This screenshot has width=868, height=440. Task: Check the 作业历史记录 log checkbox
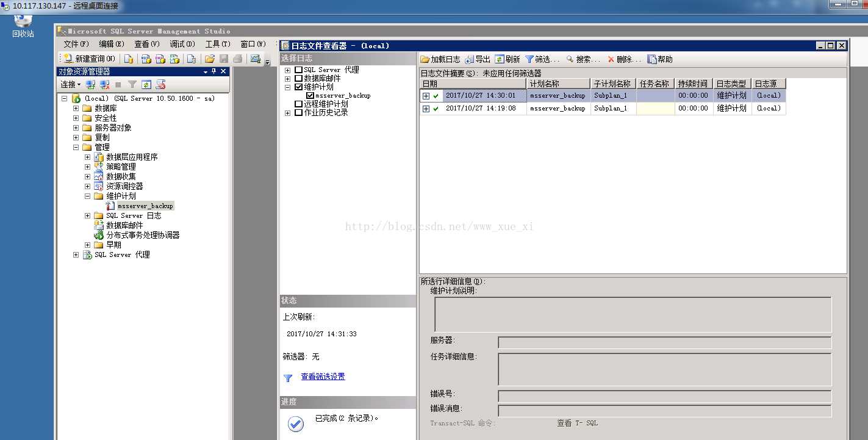(298, 113)
